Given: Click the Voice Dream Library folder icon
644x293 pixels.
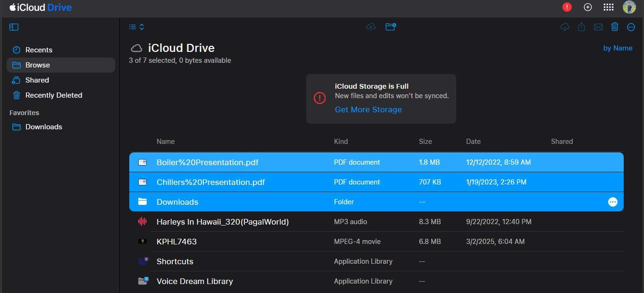Looking at the screenshot, I should 143,281.
